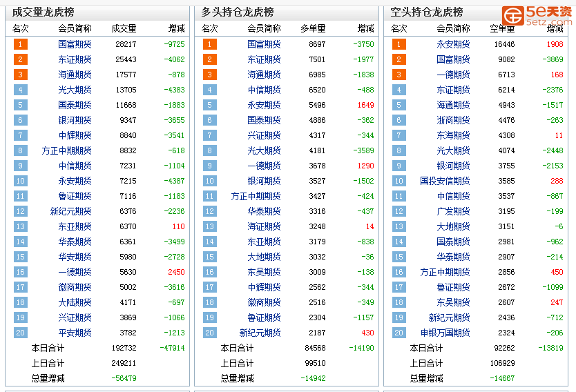The image size is (576, 392).
Task: Click the 成交量龙虎榜 panel title
Action: (43, 12)
